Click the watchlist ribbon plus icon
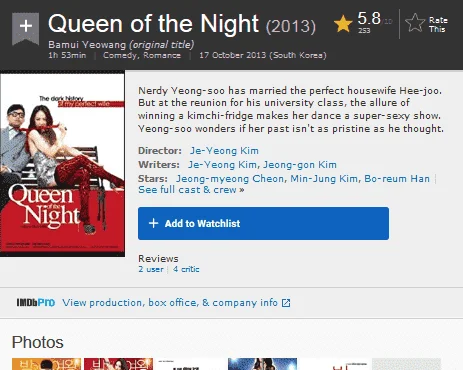The height and width of the screenshot is (370, 463). [26, 26]
